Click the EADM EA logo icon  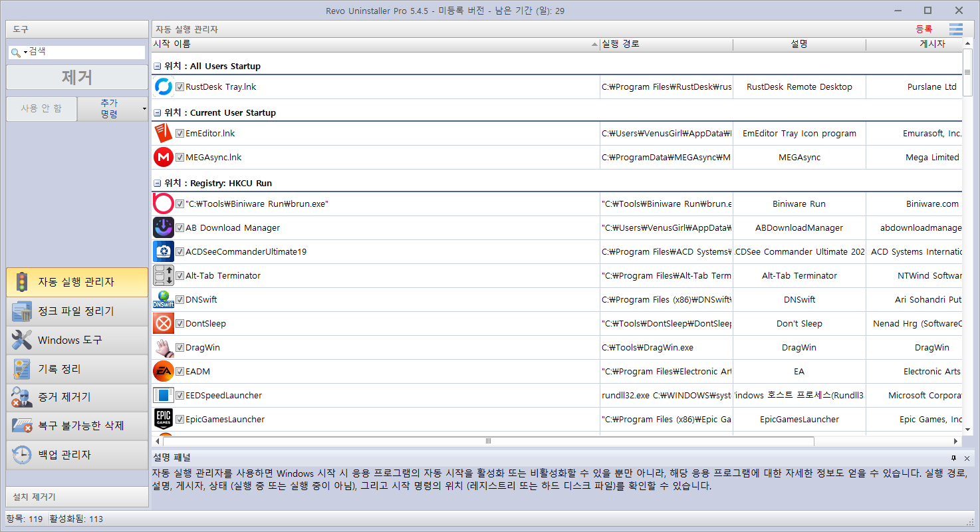tap(164, 372)
